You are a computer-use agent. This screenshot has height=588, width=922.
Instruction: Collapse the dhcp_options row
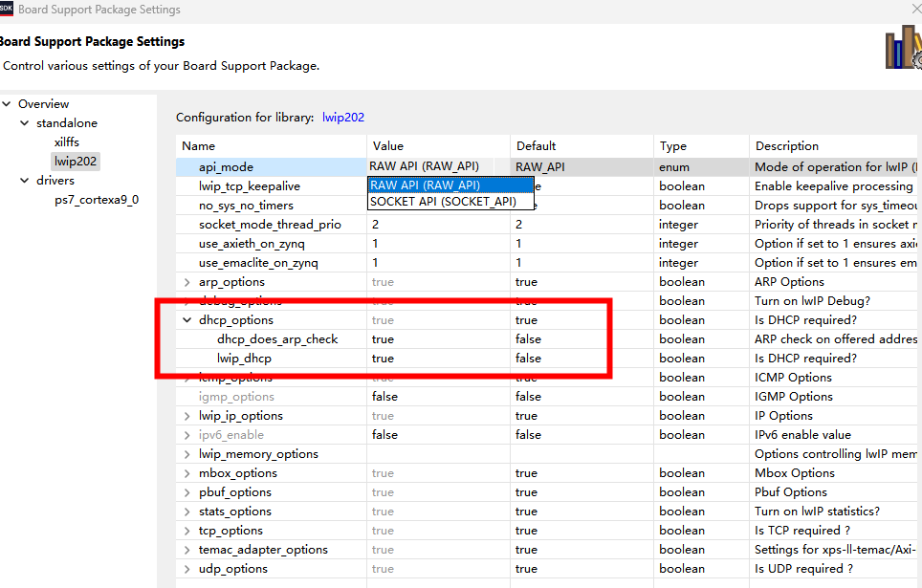187,320
